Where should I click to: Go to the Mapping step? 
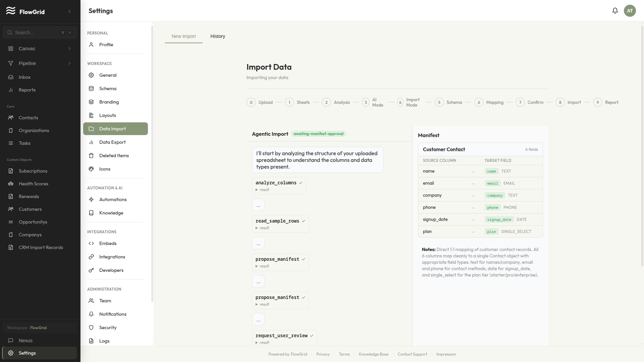point(489,102)
